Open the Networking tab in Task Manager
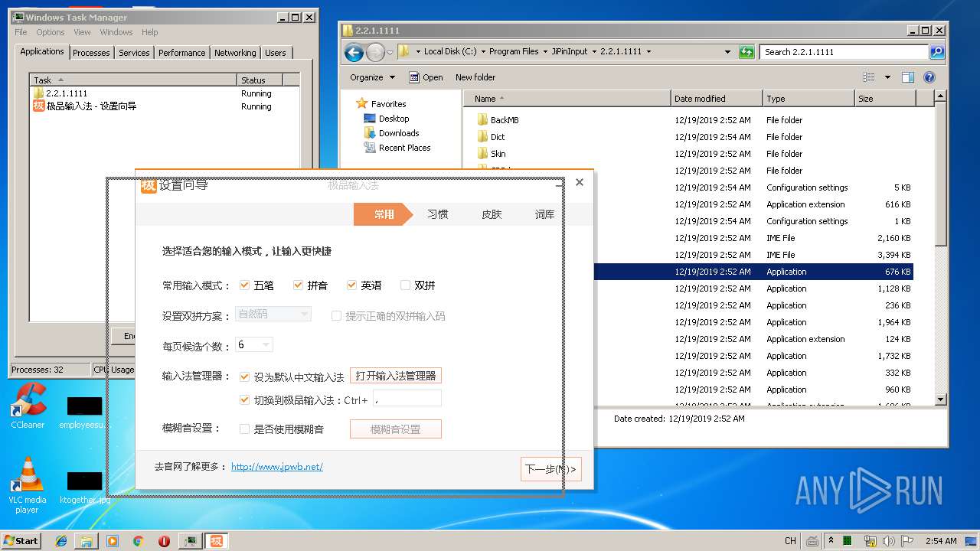 click(235, 53)
